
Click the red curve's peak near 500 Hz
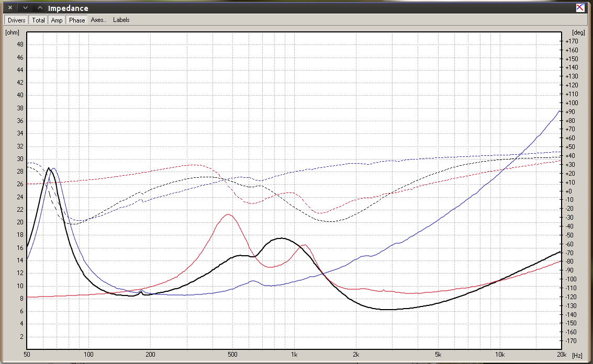tap(228, 215)
